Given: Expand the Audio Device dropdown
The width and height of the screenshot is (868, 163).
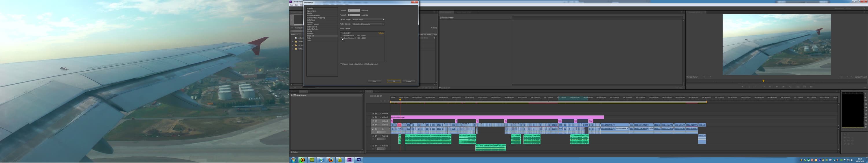Looking at the screenshot, I should 368,24.
